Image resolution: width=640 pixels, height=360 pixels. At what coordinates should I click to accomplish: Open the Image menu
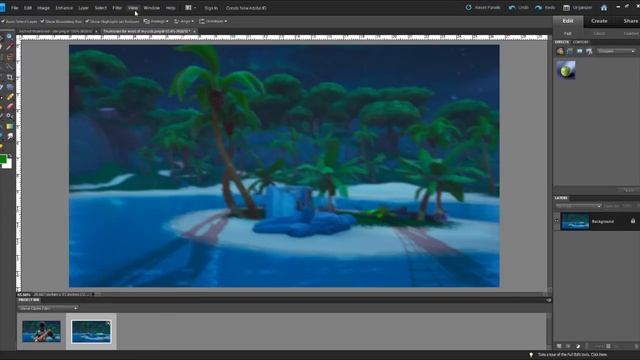(x=43, y=8)
